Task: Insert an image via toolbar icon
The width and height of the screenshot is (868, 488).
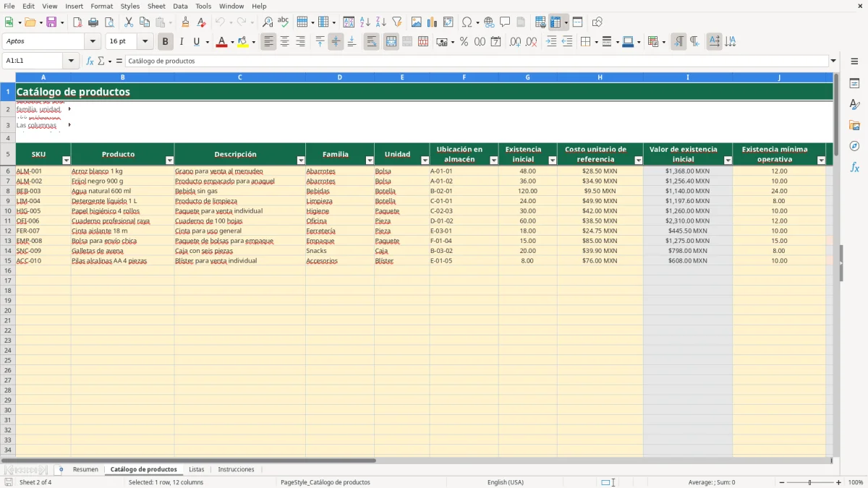Action: click(417, 22)
